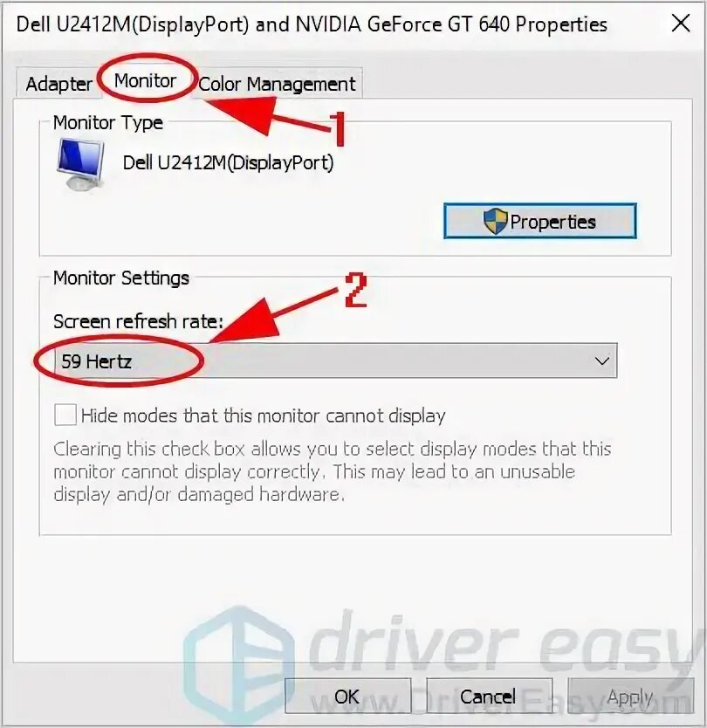
Task: Click the Apply button
Action: pyautogui.click(x=630, y=696)
